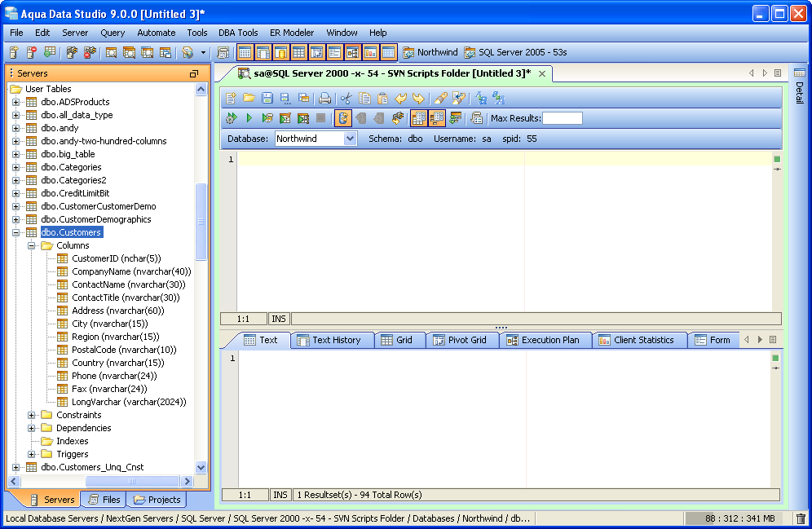Open the calculator-style tool icon in main toolbar
This screenshot has height=529, width=812.
[x=223, y=52]
